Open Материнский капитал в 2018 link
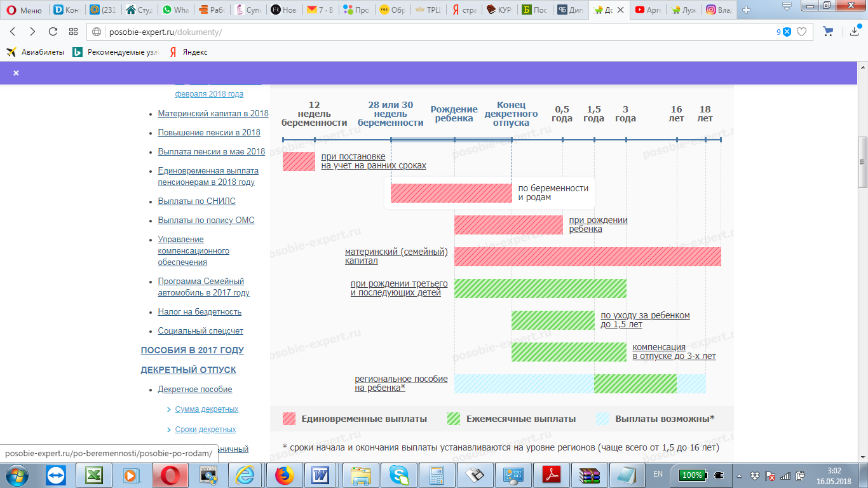Screen dimensions: 868x488 pyautogui.click(x=213, y=114)
